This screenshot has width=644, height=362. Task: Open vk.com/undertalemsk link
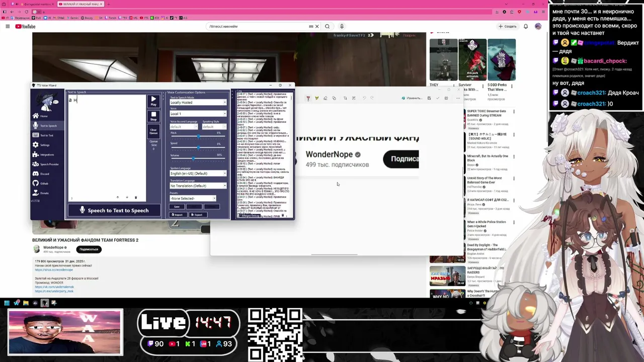point(54,287)
